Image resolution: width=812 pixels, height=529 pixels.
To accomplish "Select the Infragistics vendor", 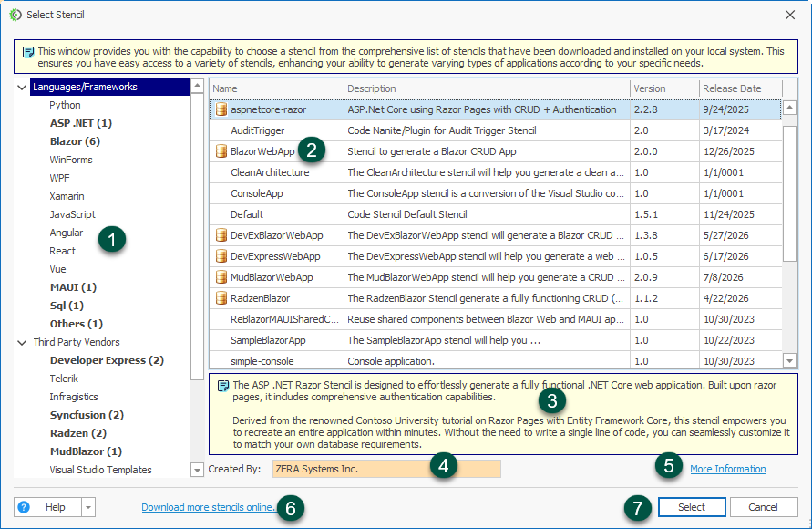I will (x=74, y=397).
